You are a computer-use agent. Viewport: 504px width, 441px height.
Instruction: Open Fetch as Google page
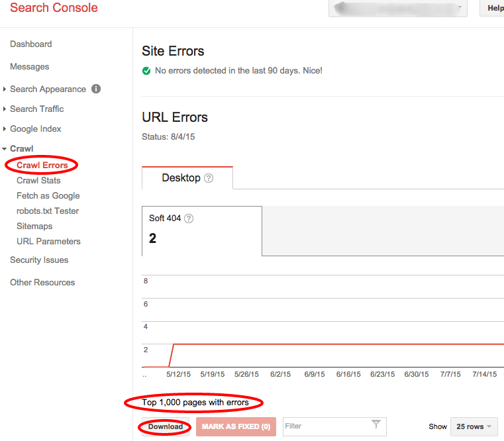pyautogui.click(x=48, y=195)
